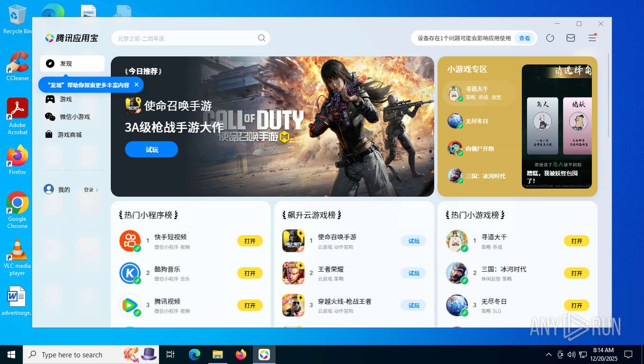Show hidden tray icons chevron
644x364 pixels.
click(549, 355)
